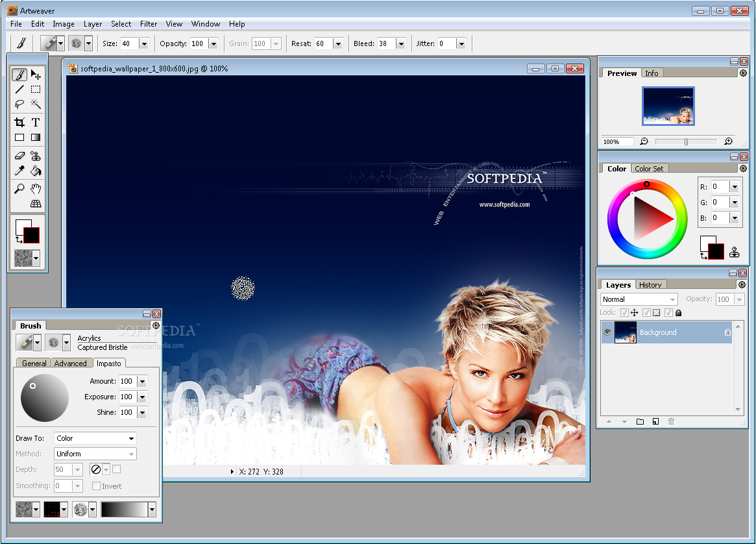Switch to the History tab

pos(650,284)
